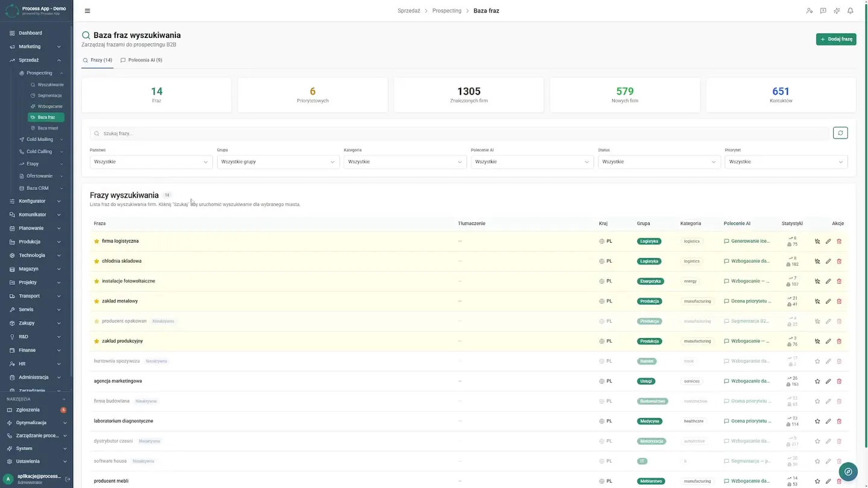Open the user settings icon in top bar
Screen dimensions: 868x488
click(x=810, y=11)
